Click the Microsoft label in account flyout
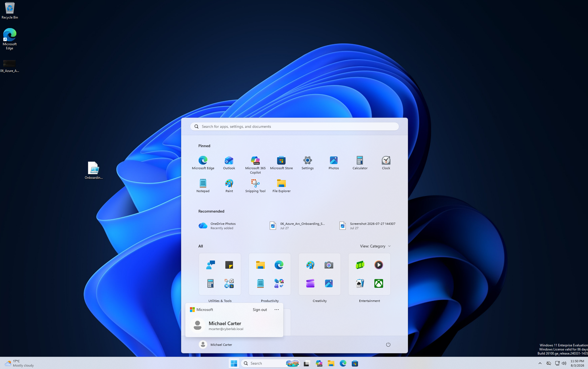 [x=202, y=310]
